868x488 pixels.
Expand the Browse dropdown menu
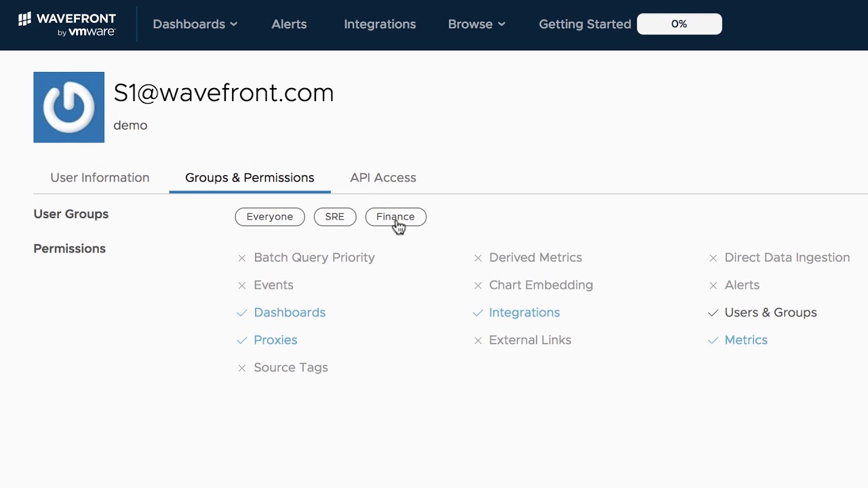coord(476,24)
